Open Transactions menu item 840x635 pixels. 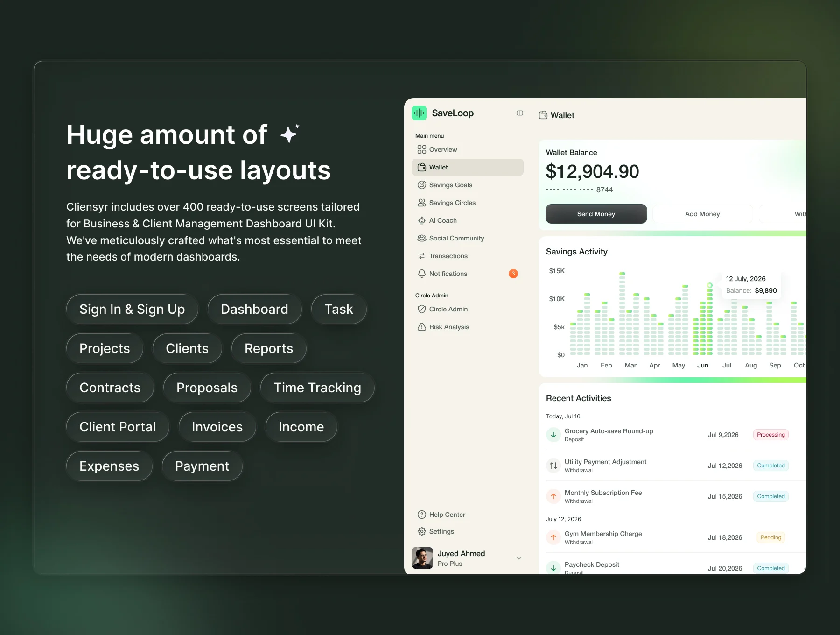[468, 256]
